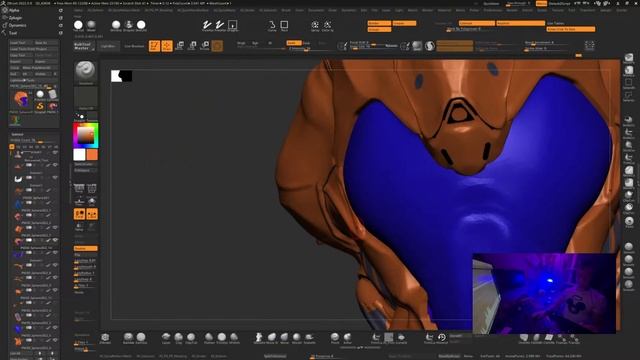
Task: Expand the Zplugin palette in left tray
Action: pyautogui.click(x=15, y=18)
